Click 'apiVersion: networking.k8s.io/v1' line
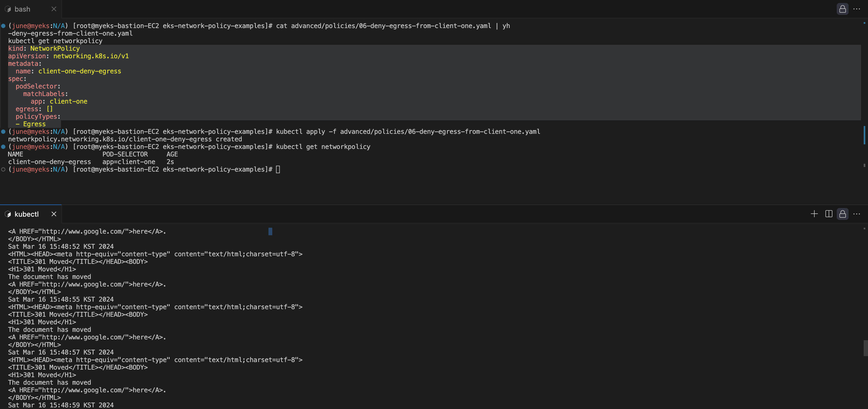 coord(68,56)
